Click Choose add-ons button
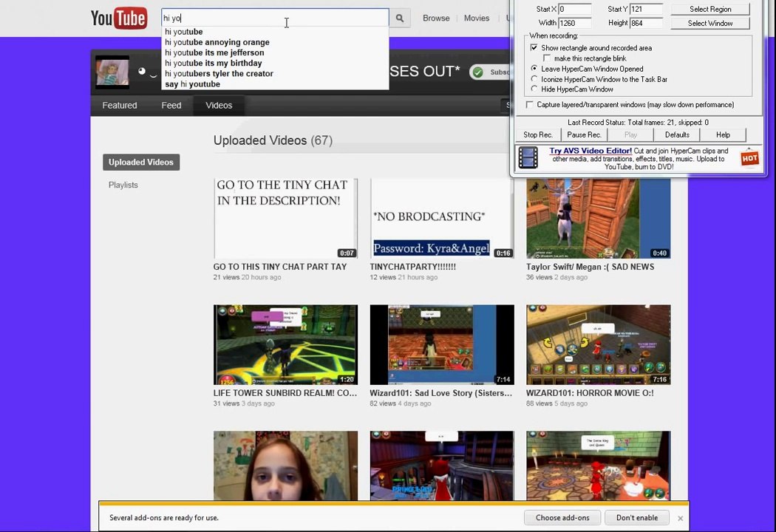 coord(562,518)
